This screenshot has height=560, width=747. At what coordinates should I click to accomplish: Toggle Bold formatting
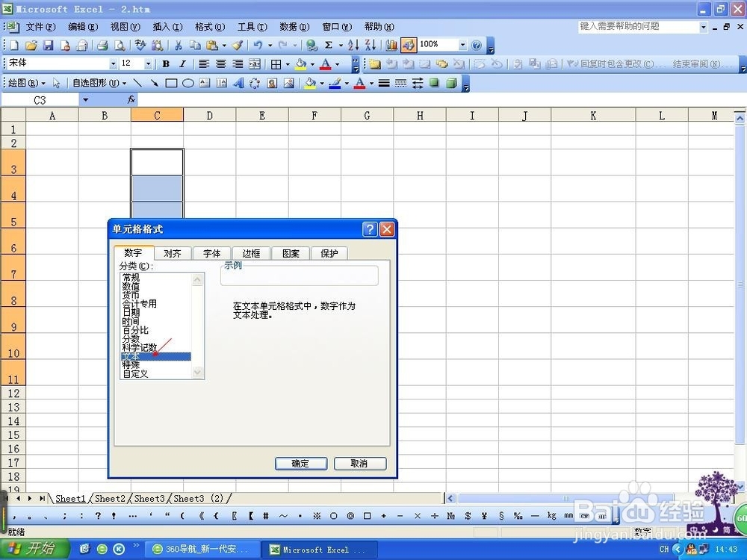[166, 63]
